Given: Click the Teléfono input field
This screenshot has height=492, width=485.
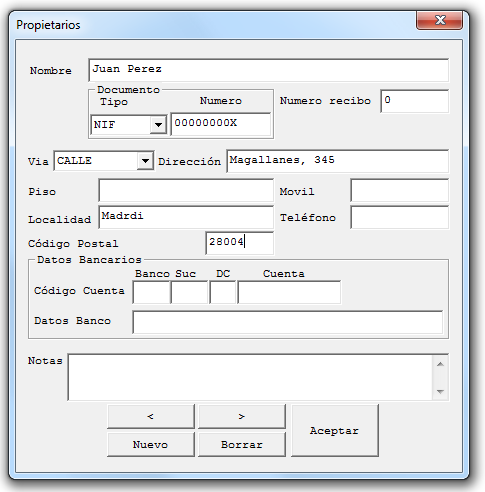Looking at the screenshot, I should (x=399, y=217).
